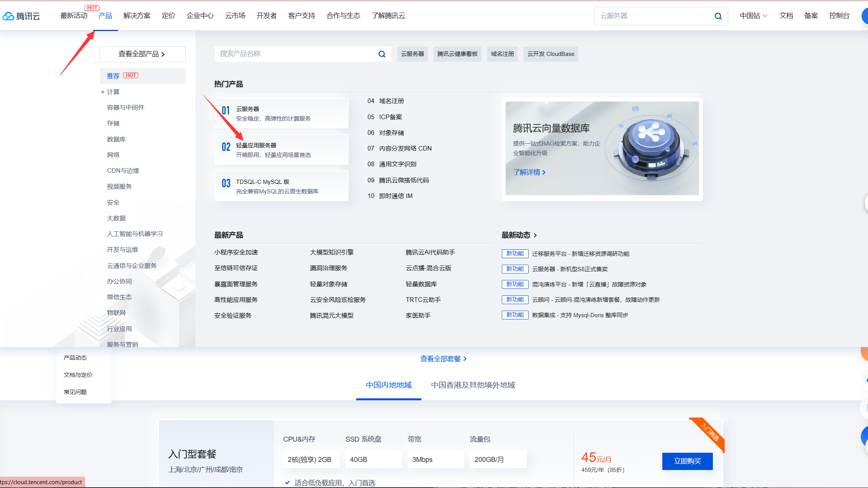Select the 计算 category

click(113, 92)
